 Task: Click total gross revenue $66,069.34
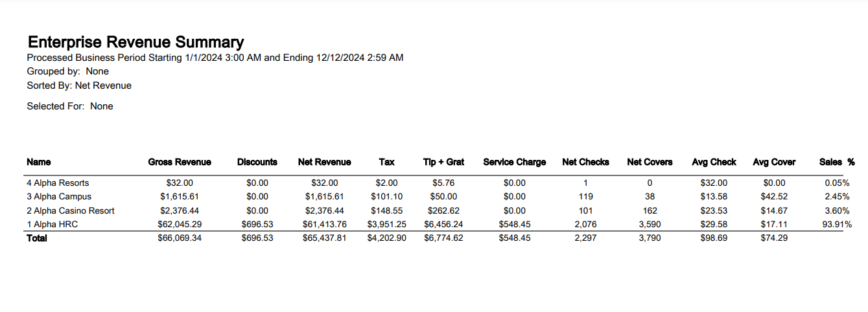(180, 238)
